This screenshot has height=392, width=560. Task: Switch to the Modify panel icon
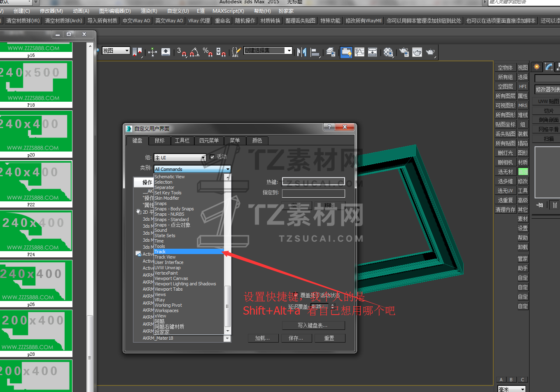[548, 67]
